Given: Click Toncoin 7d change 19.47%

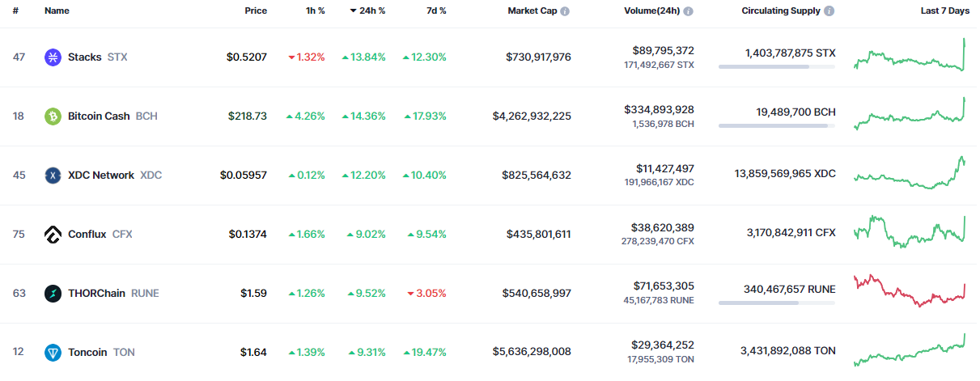Looking at the screenshot, I should [x=425, y=353].
